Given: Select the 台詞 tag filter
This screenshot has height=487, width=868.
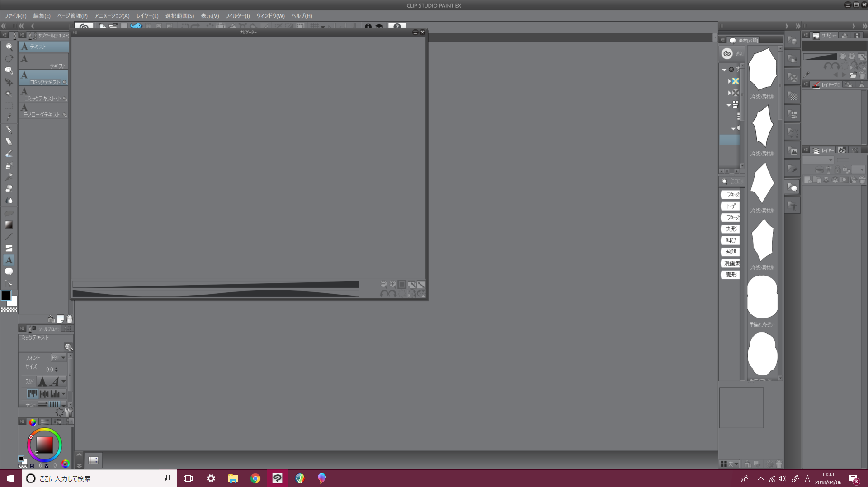Looking at the screenshot, I should click(731, 252).
